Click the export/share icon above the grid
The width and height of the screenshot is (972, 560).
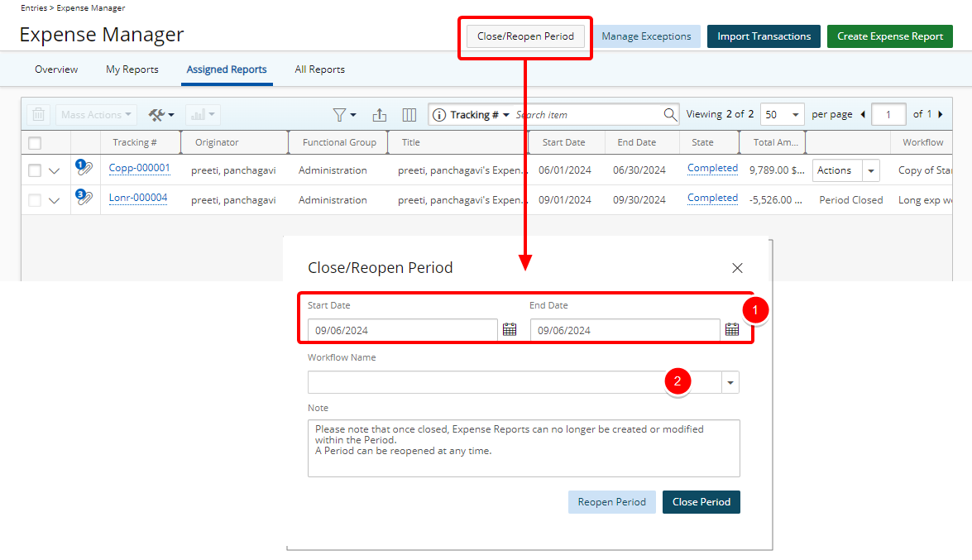pos(380,114)
